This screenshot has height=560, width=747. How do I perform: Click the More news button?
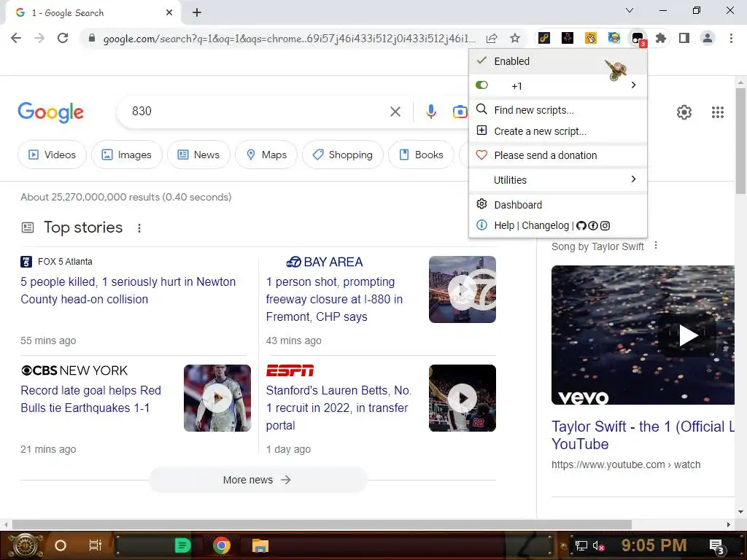click(x=258, y=480)
